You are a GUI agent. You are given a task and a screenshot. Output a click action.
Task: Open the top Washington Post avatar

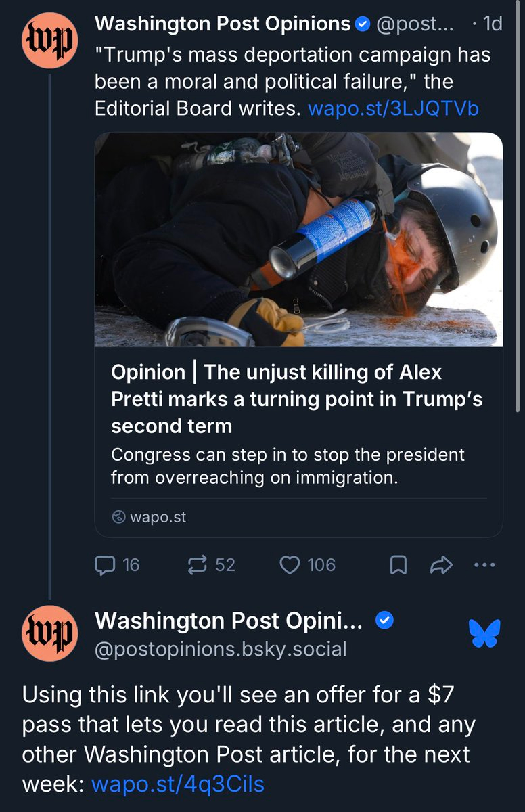[49, 41]
